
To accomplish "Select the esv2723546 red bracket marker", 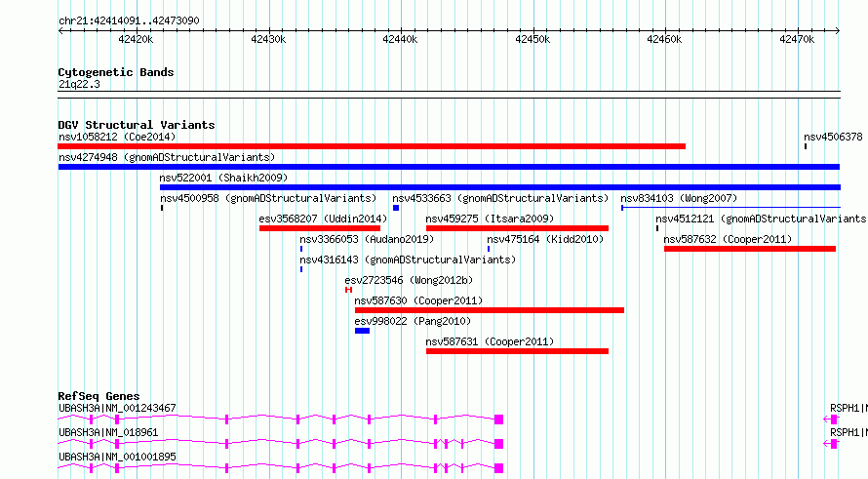I will click(x=348, y=290).
